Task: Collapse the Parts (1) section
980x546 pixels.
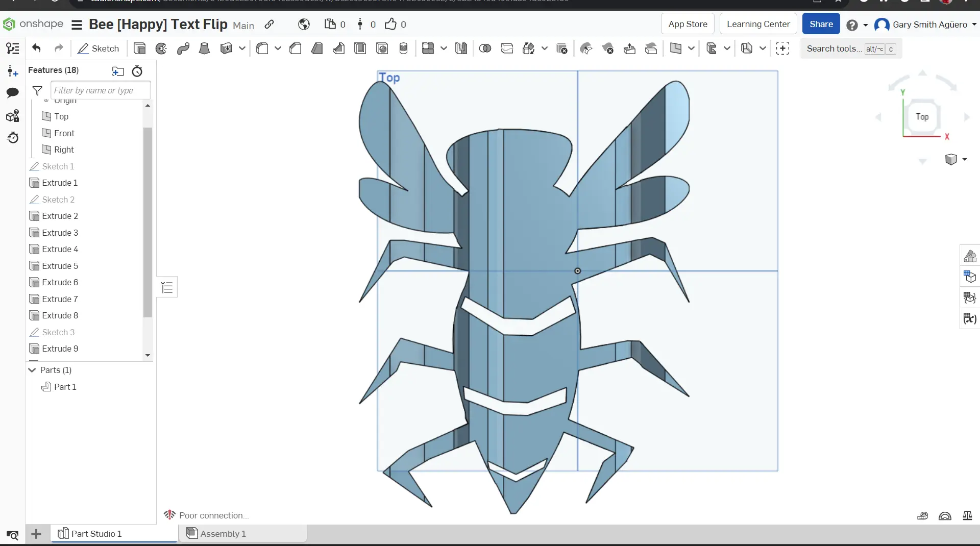Action: click(32, 370)
